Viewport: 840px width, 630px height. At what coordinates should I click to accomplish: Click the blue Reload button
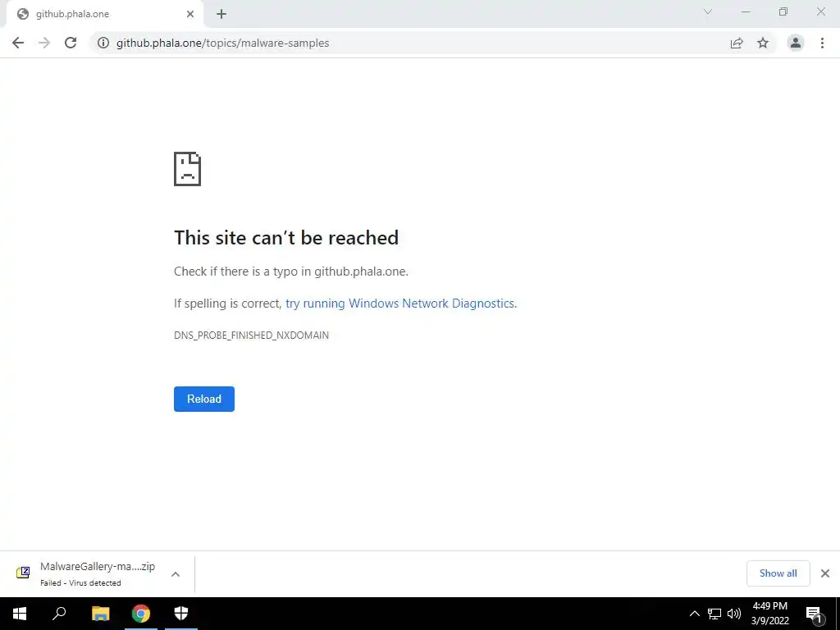tap(204, 399)
